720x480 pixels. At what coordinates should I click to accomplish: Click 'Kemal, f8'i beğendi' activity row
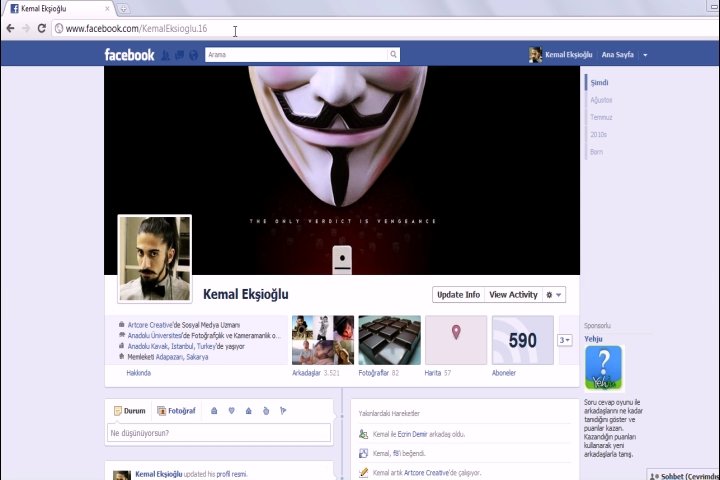pyautogui.click(x=465, y=453)
